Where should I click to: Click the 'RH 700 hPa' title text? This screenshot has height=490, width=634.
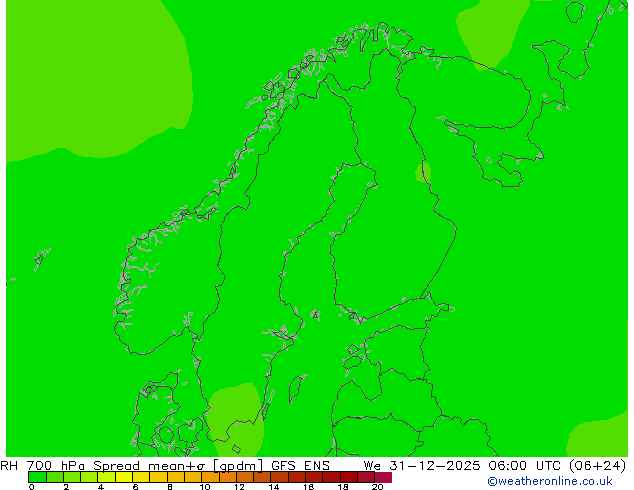(42, 465)
